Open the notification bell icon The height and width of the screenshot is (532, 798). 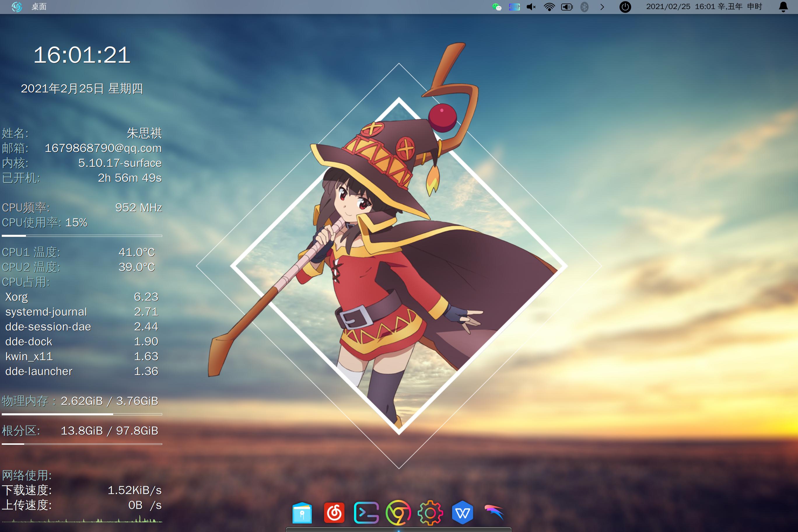pyautogui.click(x=783, y=7)
